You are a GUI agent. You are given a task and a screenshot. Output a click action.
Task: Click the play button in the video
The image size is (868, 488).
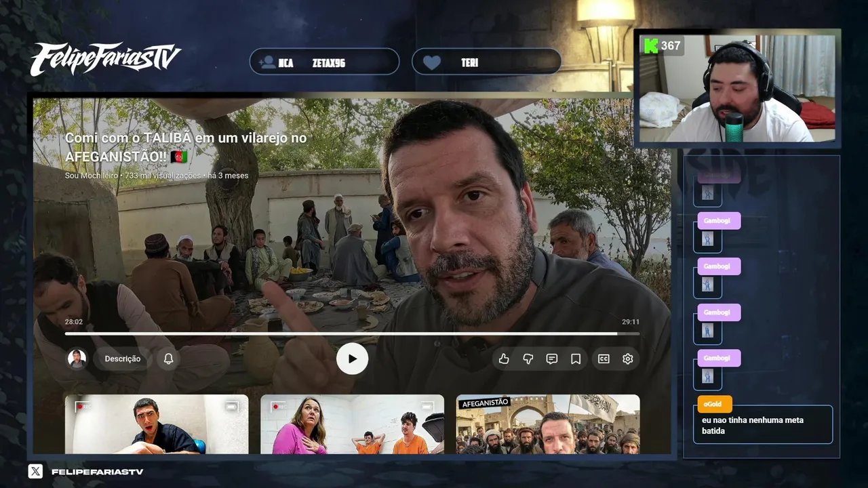click(x=352, y=359)
